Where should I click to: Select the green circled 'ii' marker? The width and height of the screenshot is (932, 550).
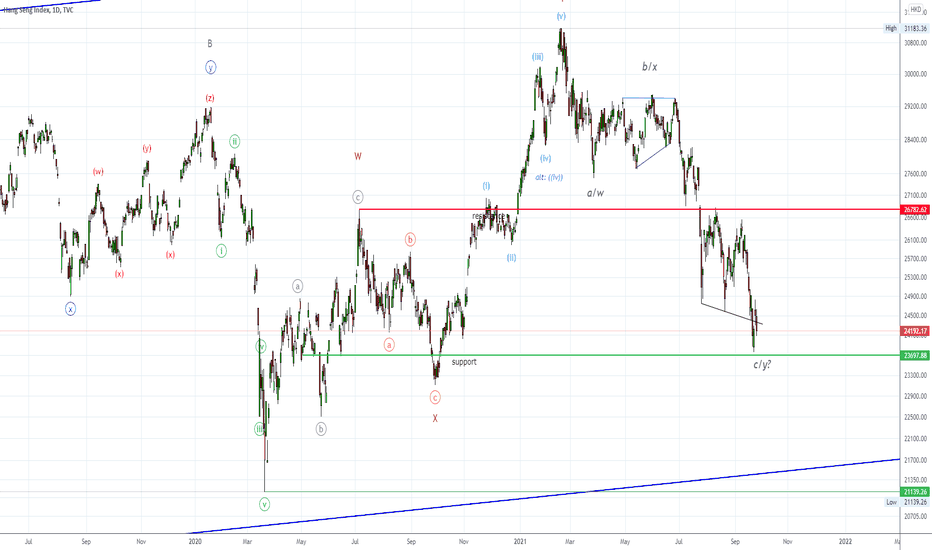(x=235, y=142)
